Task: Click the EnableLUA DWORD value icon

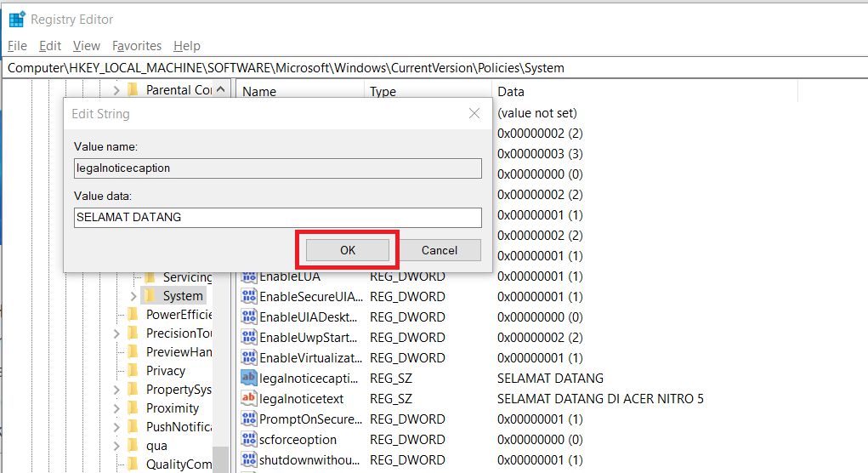Action: (249, 276)
